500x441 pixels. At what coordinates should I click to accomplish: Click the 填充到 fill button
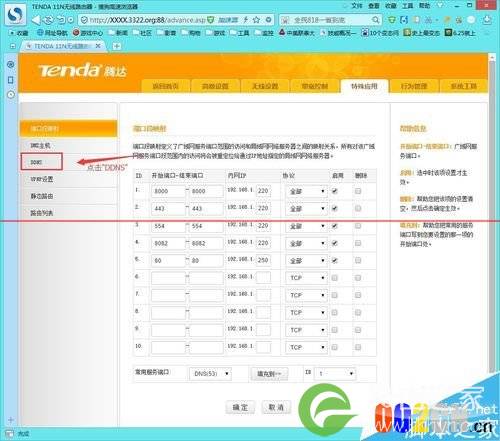click(269, 374)
